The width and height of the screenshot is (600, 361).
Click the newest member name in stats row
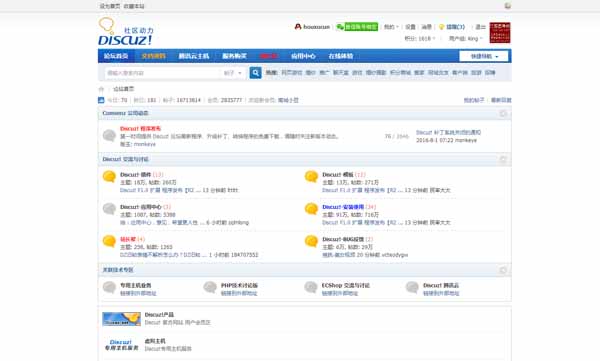pyautogui.click(x=288, y=100)
